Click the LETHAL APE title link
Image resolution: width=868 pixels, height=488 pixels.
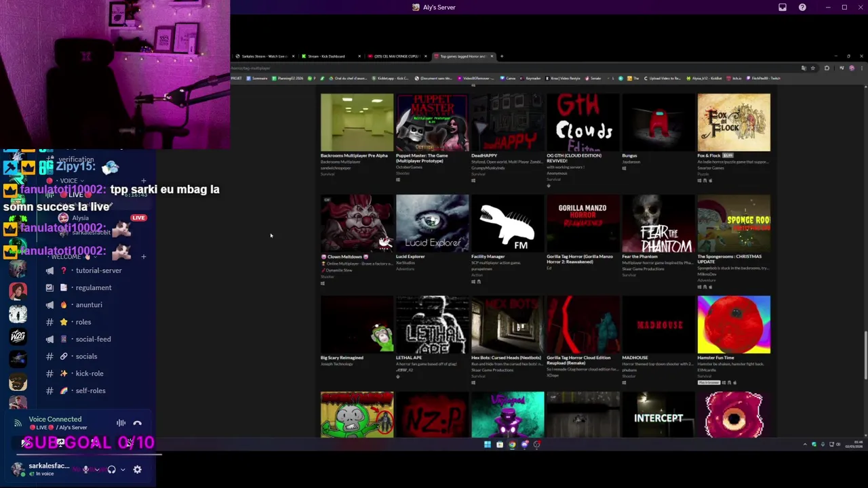click(x=408, y=357)
